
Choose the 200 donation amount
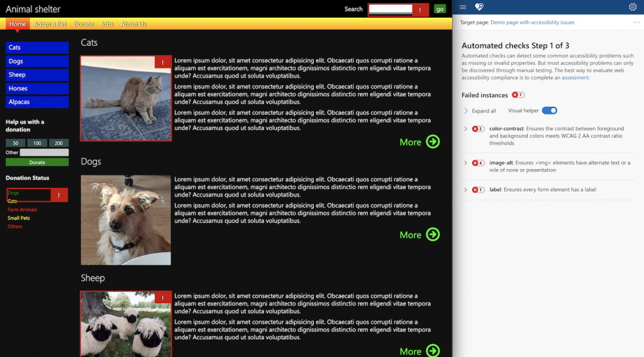pyautogui.click(x=58, y=143)
